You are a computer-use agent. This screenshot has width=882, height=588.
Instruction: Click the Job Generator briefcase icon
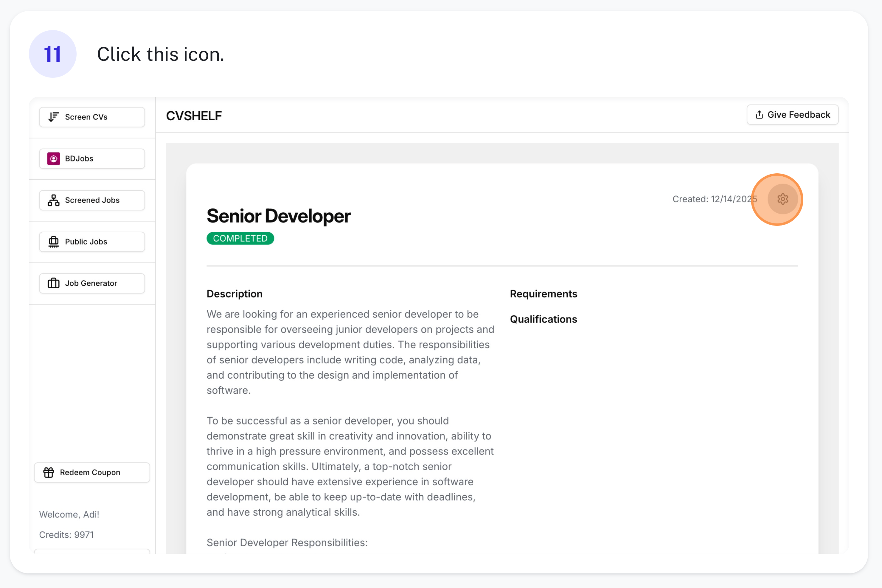[53, 283]
